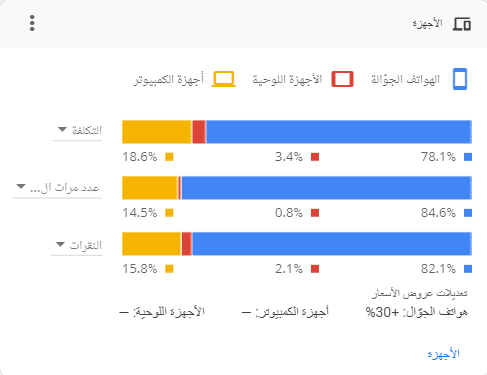This screenshot has height=375, width=487.
Task: Open the النقرات metric dropdown
Action: click(x=77, y=245)
